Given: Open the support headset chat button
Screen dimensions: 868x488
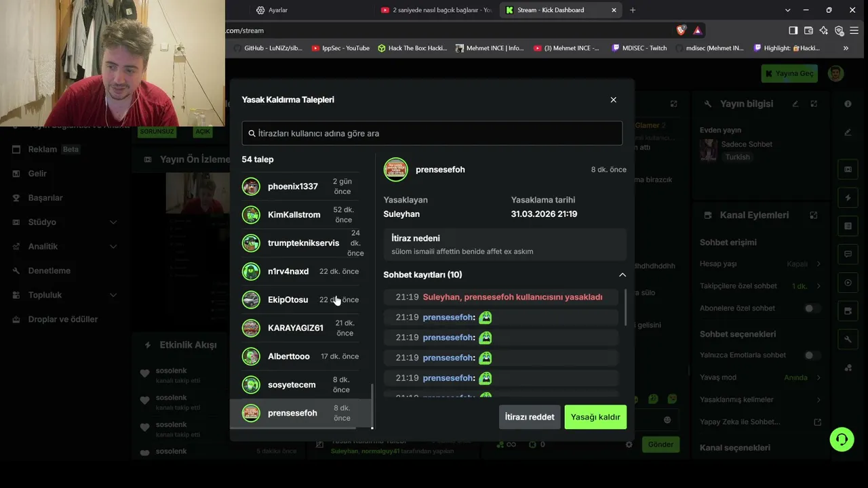Looking at the screenshot, I should click(842, 440).
